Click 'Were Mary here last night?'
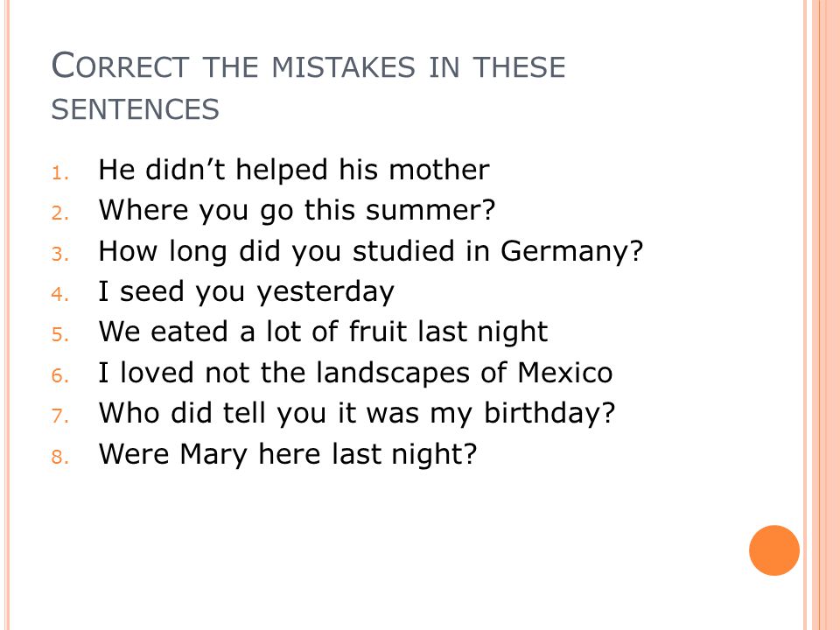 [288, 454]
